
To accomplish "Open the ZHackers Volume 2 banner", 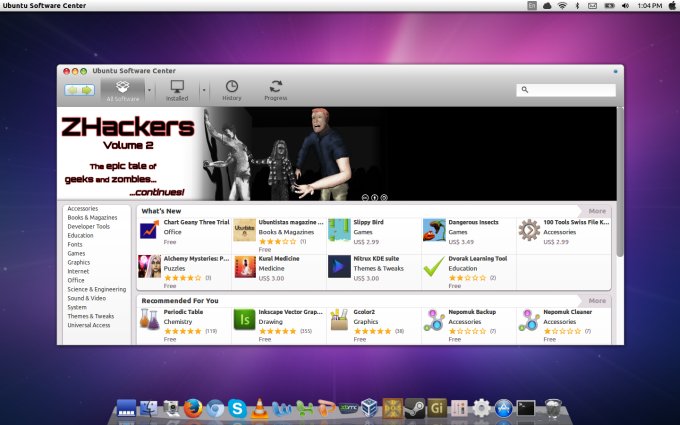I will [x=337, y=154].
